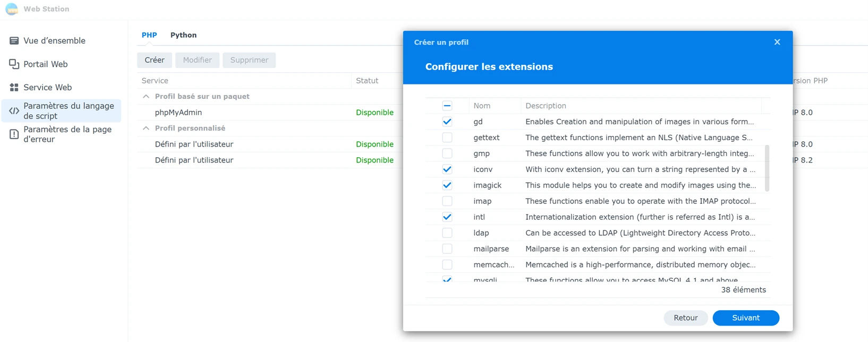The image size is (868, 342).
Task: Enable the gmp extension checkbox
Action: pos(447,153)
